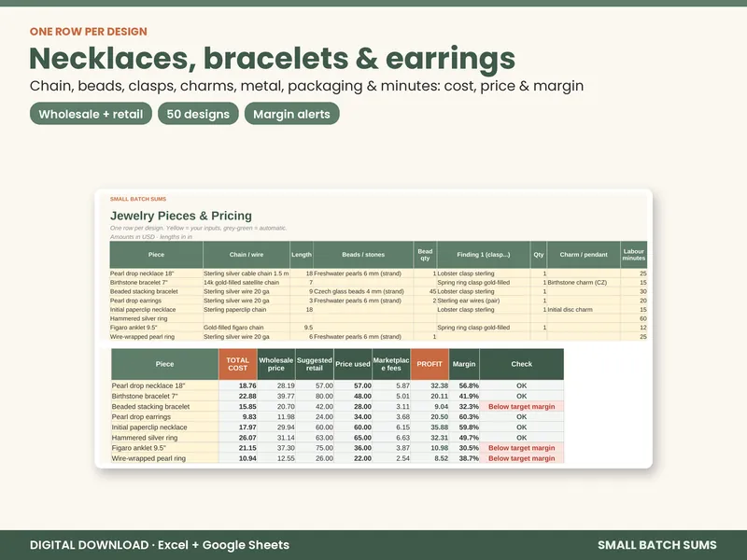Select the "14k gold-filled satellite chain" cell
This screenshot has height=560, width=747.
(x=247, y=283)
